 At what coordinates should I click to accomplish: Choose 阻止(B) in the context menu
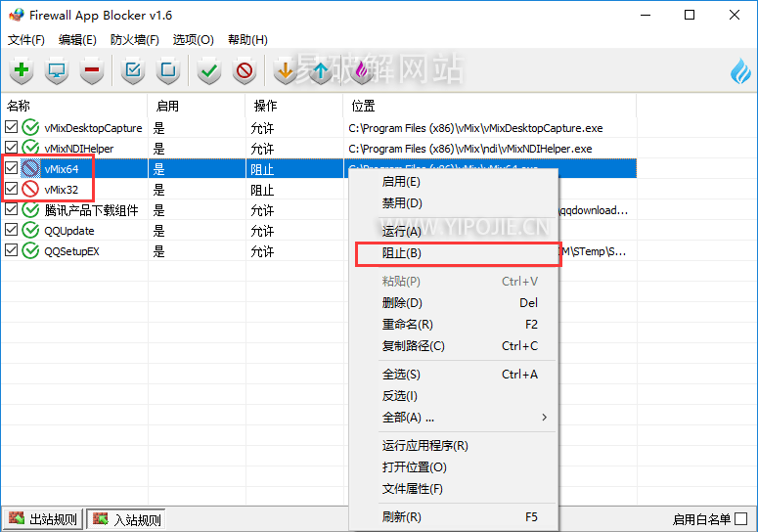[454, 253]
